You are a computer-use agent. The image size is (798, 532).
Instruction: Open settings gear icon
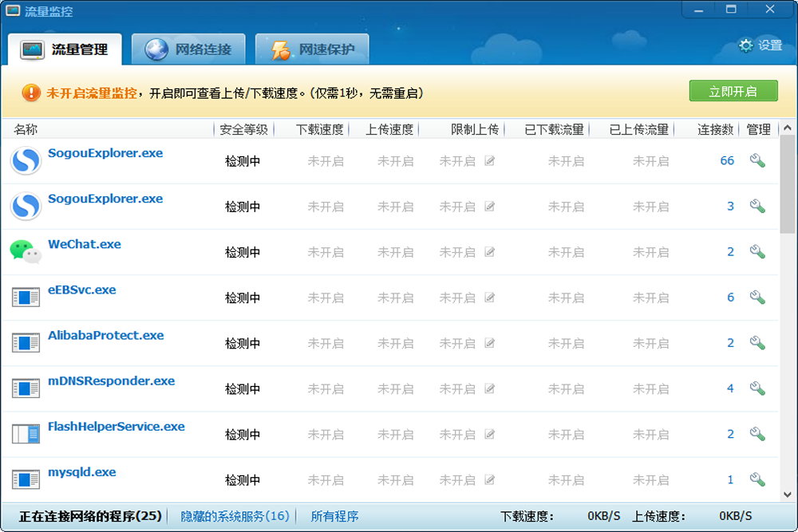(745, 45)
